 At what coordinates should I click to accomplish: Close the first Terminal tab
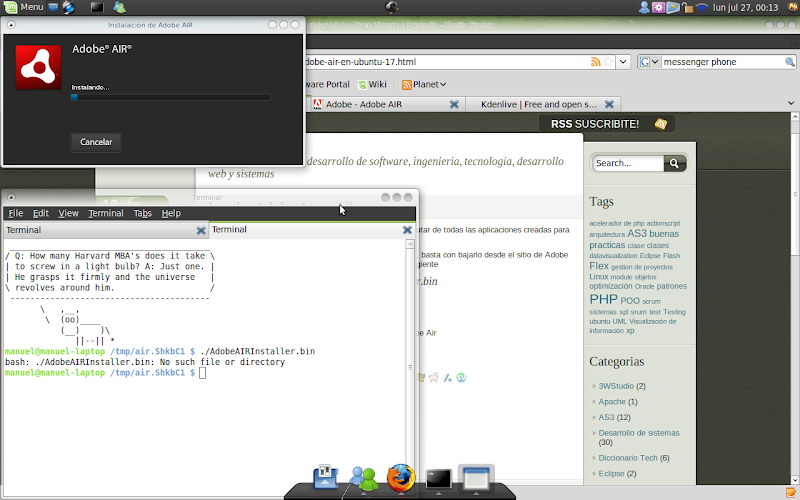tap(201, 231)
